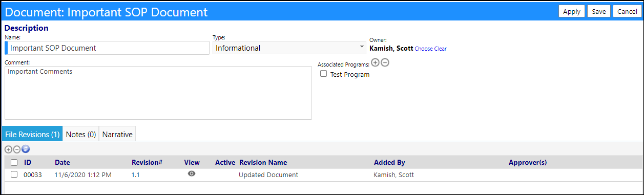Open the Narrative tab
Viewport: 644px width, 195px height.
117,135
